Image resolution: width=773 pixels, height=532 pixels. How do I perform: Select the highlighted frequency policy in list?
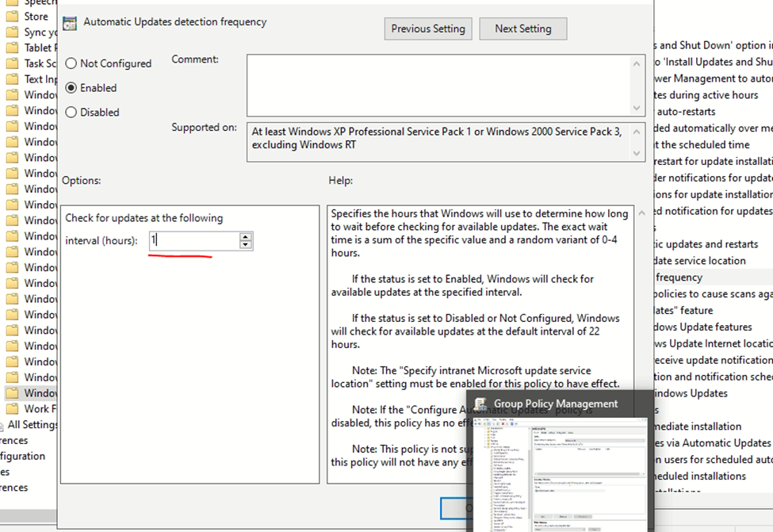point(678,277)
